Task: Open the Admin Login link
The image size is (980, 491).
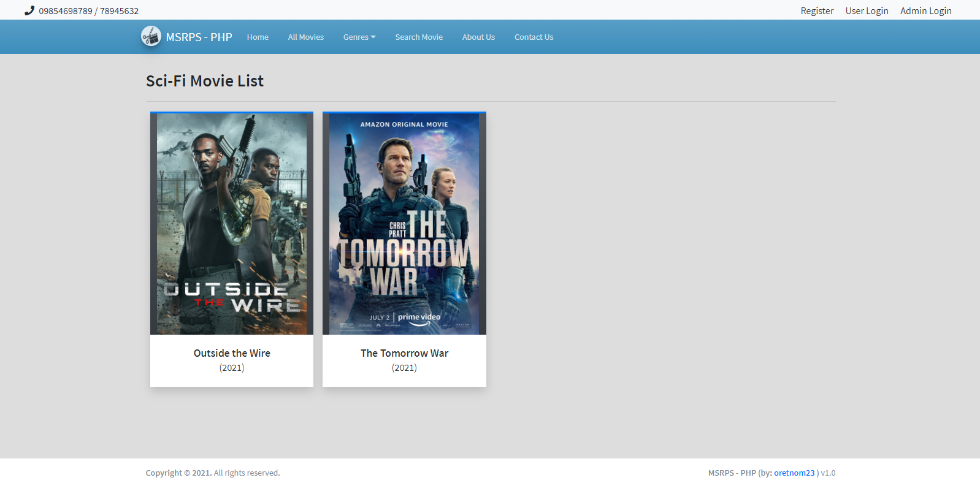Action: click(x=925, y=10)
